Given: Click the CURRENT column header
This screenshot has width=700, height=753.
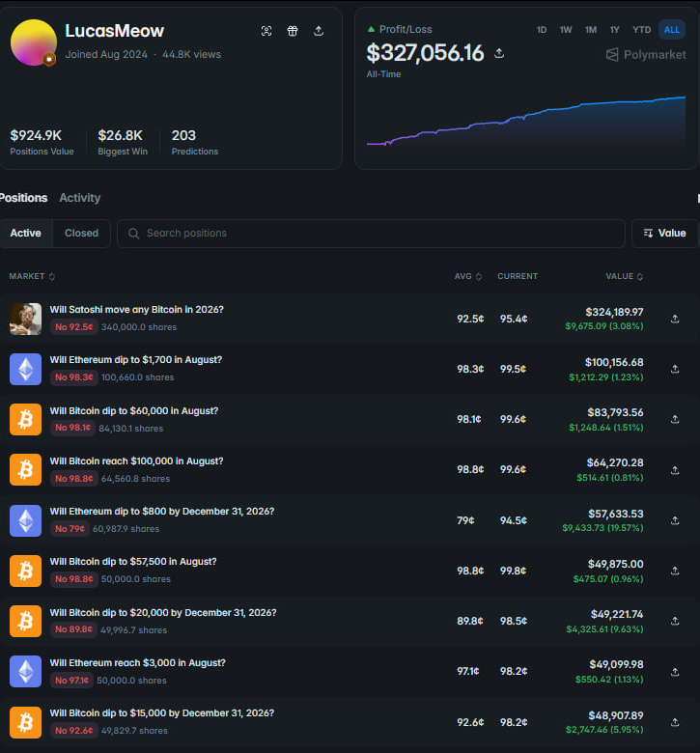Looking at the screenshot, I should (518, 277).
